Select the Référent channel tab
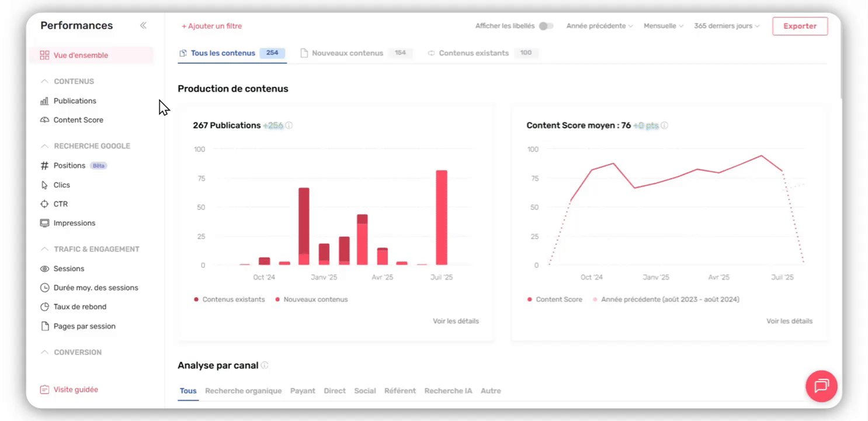Screen dimensions: 868x421 [x=400, y=391]
